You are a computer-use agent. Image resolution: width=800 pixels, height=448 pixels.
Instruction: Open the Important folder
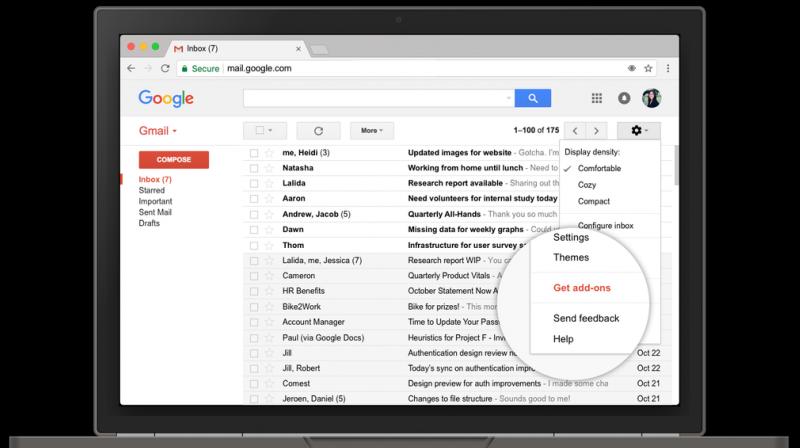155,202
